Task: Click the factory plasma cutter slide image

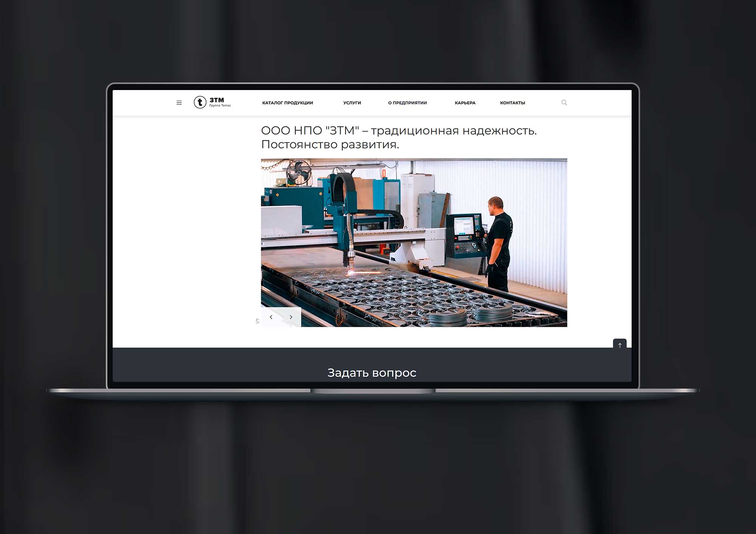Action: coord(414,242)
